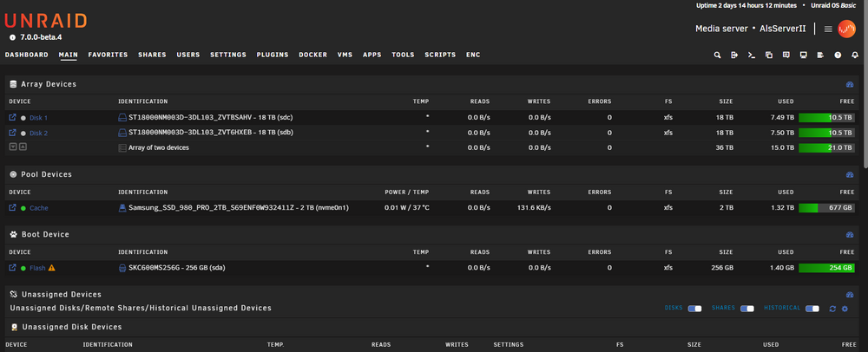The image size is (868, 352).
Task: Click the drive icon beside ST18000NM003D ZVTBSAHV
Action: [x=122, y=118]
